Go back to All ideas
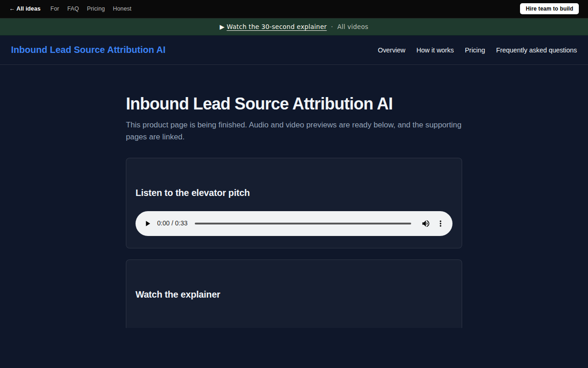This screenshot has width=588, height=368. click(x=25, y=9)
